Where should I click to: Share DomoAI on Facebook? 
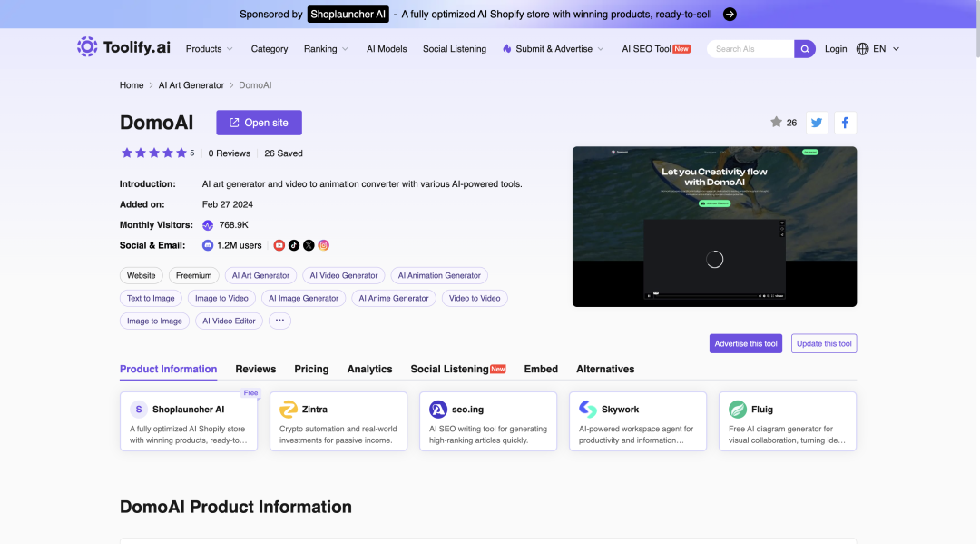coord(845,123)
